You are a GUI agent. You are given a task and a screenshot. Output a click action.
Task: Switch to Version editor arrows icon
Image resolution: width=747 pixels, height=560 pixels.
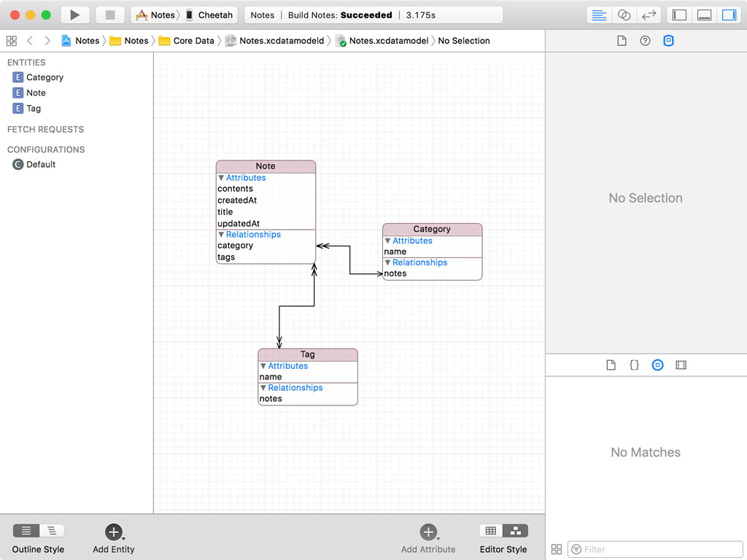[649, 15]
